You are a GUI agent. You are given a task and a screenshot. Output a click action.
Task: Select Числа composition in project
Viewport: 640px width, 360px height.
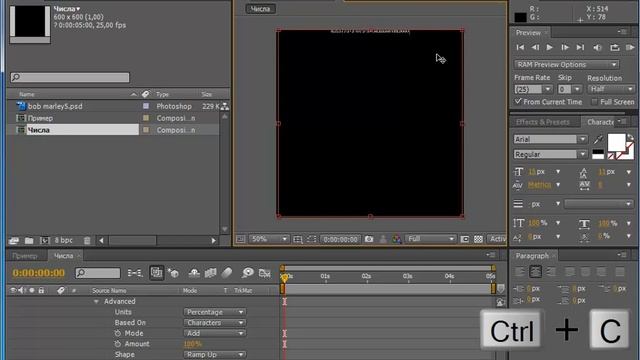tap(38, 130)
